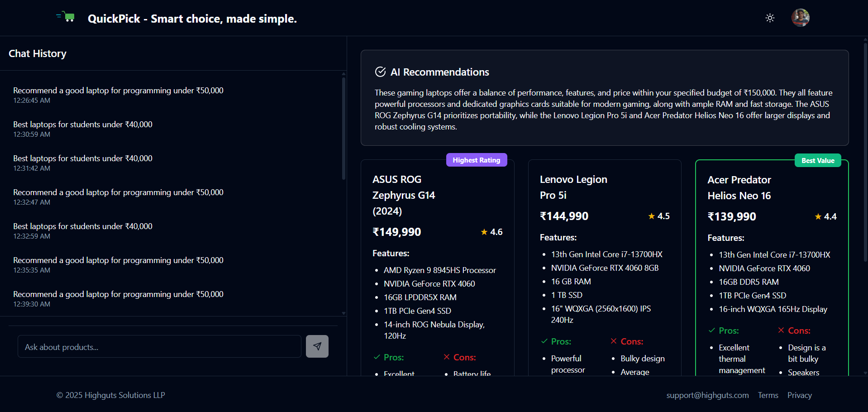
Task: Open chat from 12:32:59 AM about student laptops
Action: [83, 230]
